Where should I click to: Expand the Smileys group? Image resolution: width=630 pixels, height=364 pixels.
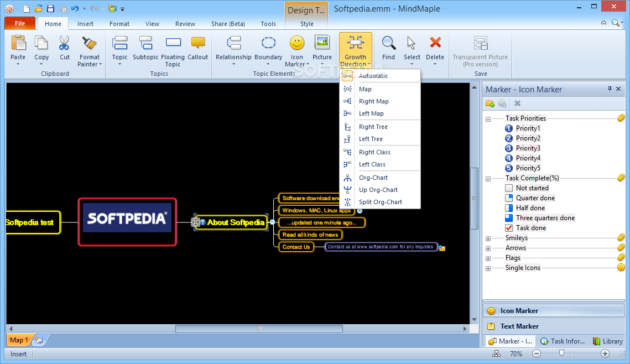coord(488,238)
